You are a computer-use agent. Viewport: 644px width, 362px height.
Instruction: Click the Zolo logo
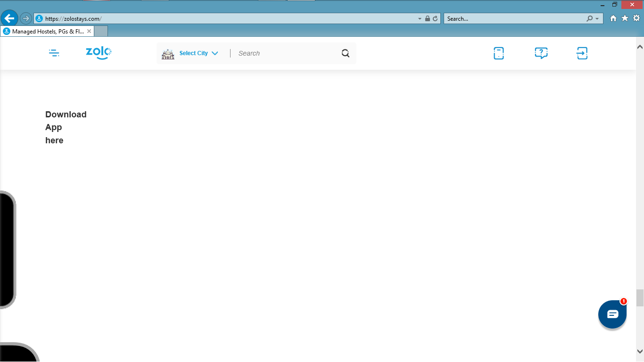coord(99,53)
